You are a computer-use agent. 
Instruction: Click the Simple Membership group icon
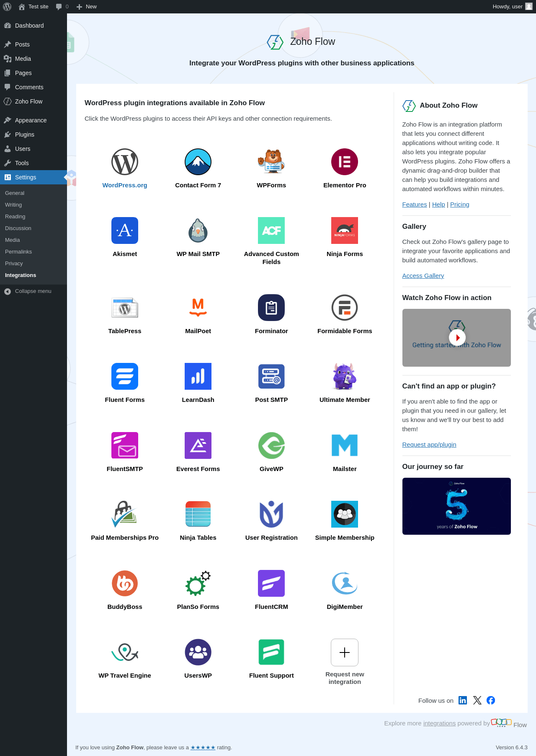345,514
